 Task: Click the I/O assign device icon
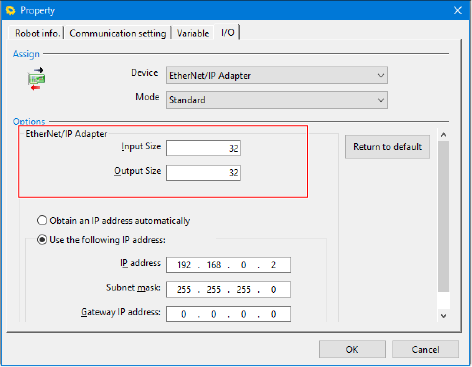37,79
